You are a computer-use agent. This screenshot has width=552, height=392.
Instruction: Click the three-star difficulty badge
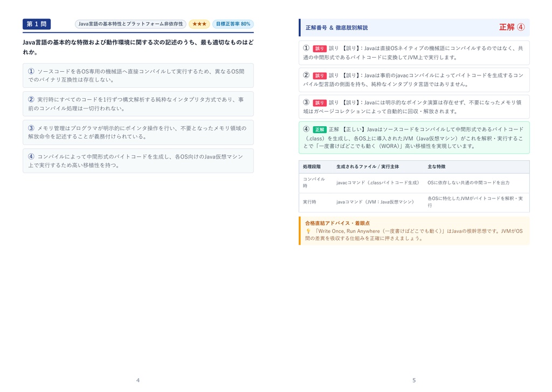click(199, 24)
